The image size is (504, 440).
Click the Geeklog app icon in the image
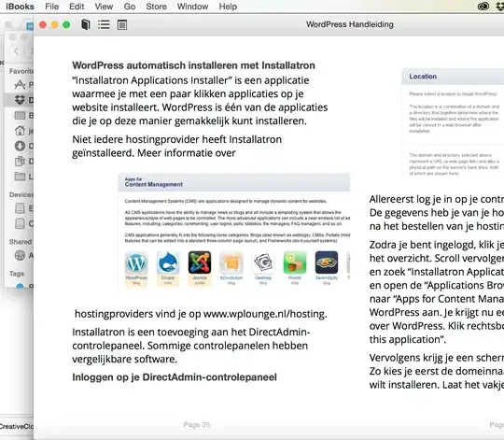pos(263,263)
